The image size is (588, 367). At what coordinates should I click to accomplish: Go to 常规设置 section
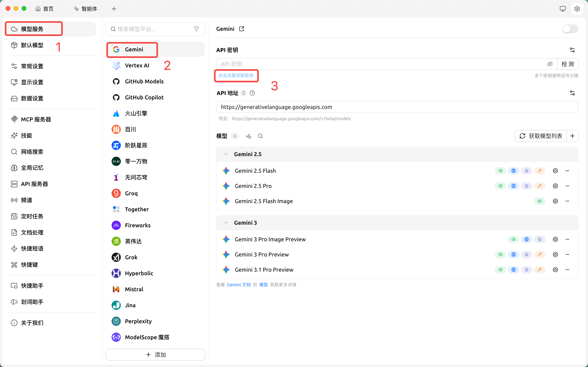[51, 66]
